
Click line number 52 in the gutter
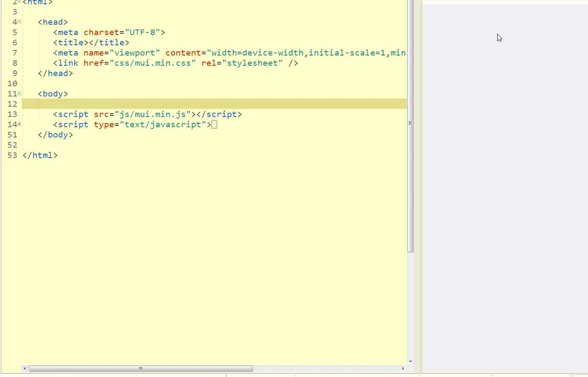[12, 145]
